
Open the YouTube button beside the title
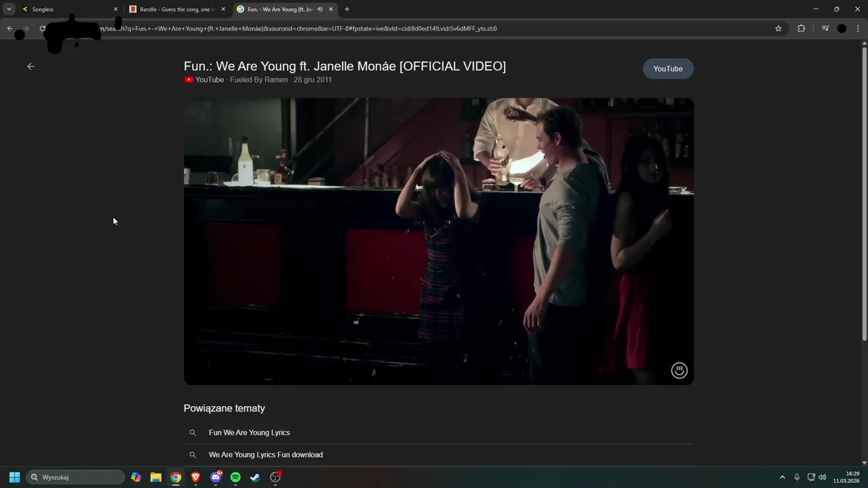click(x=668, y=68)
